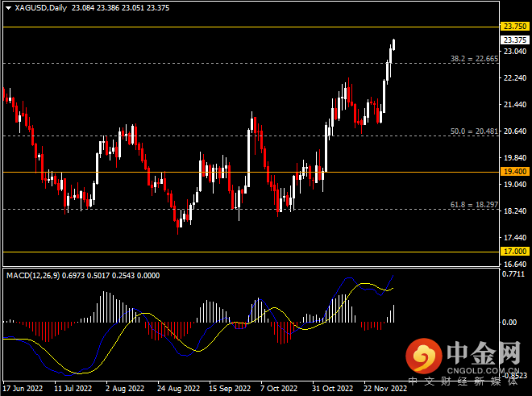532x396 pixels.
Task: Select the 38.2 = 22.665 Fibonacci label
Action: pyautogui.click(x=473, y=59)
